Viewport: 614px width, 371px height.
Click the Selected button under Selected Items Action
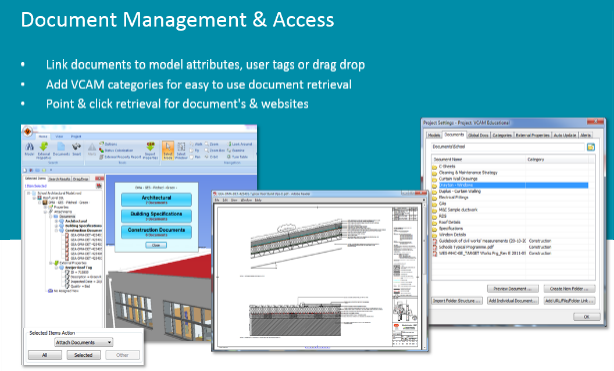tap(83, 355)
